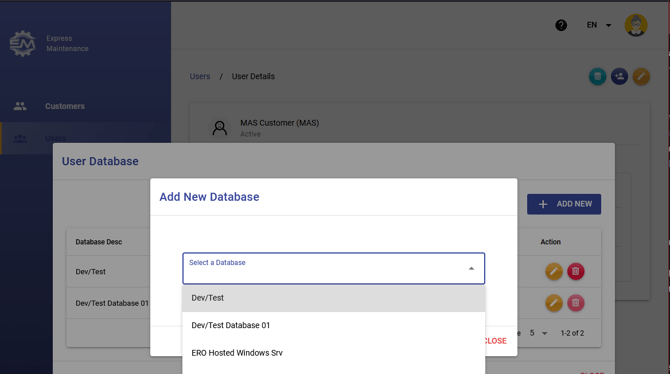The height and width of the screenshot is (374, 670).
Task: Click the ADD NEW button
Action: pyautogui.click(x=564, y=204)
